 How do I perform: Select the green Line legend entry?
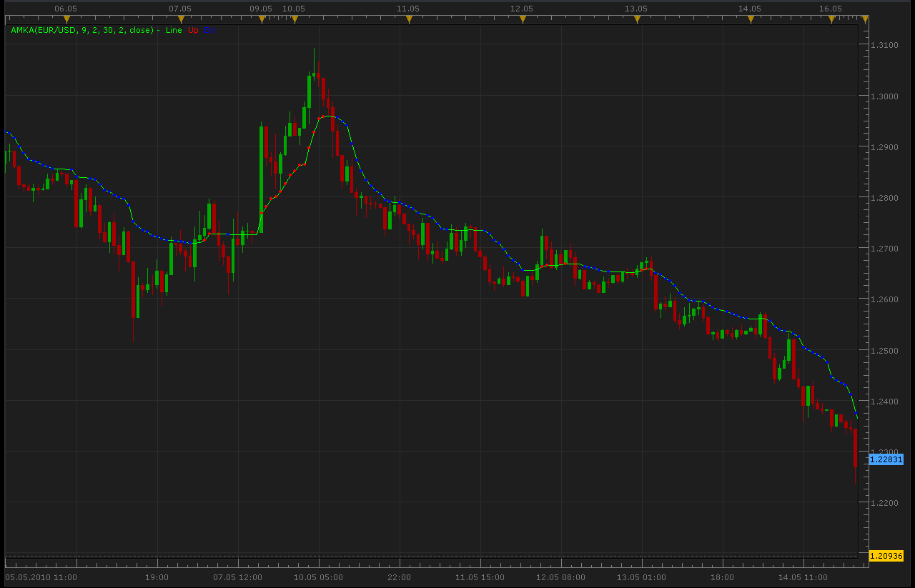(x=174, y=30)
